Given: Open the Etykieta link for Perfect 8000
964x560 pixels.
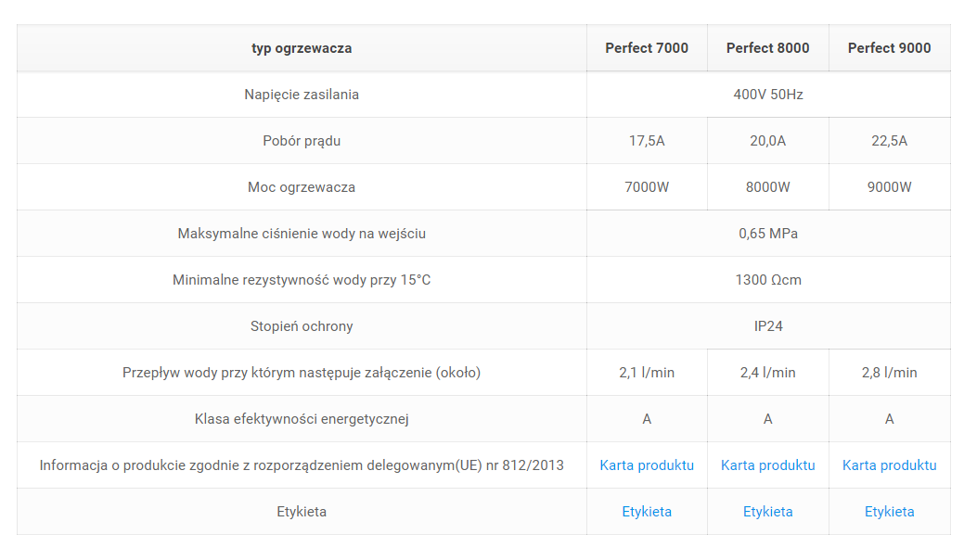Looking at the screenshot, I should 767,512.
